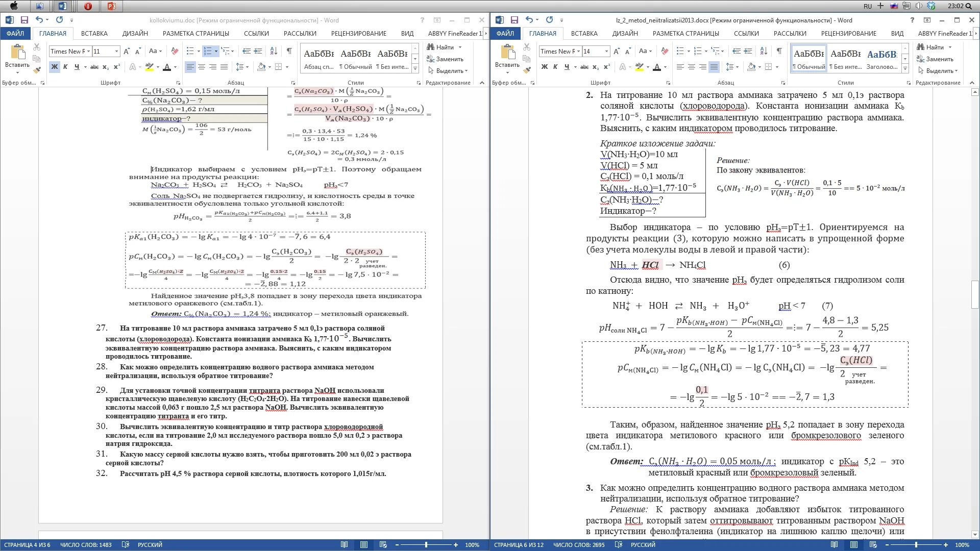Open font dialog launcher in left window

(178, 83)
